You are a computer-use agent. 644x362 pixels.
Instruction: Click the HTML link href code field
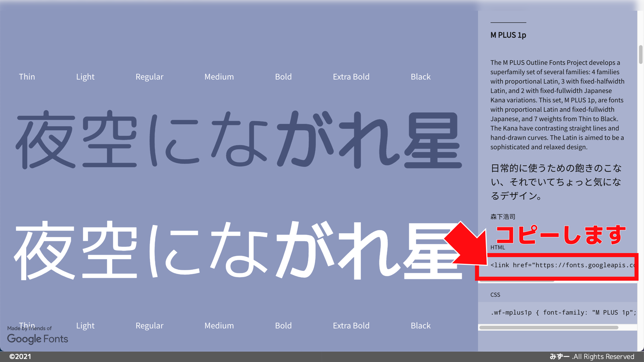point(557,265)
